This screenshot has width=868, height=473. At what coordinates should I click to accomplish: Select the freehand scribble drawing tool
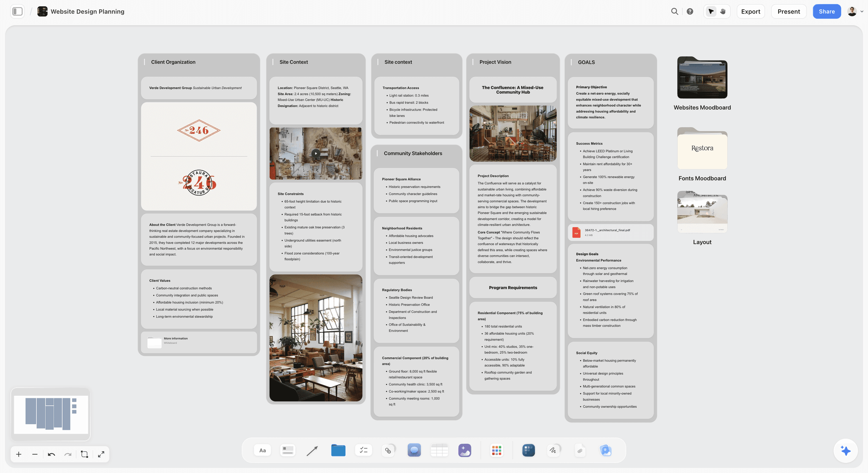point(554,450)
